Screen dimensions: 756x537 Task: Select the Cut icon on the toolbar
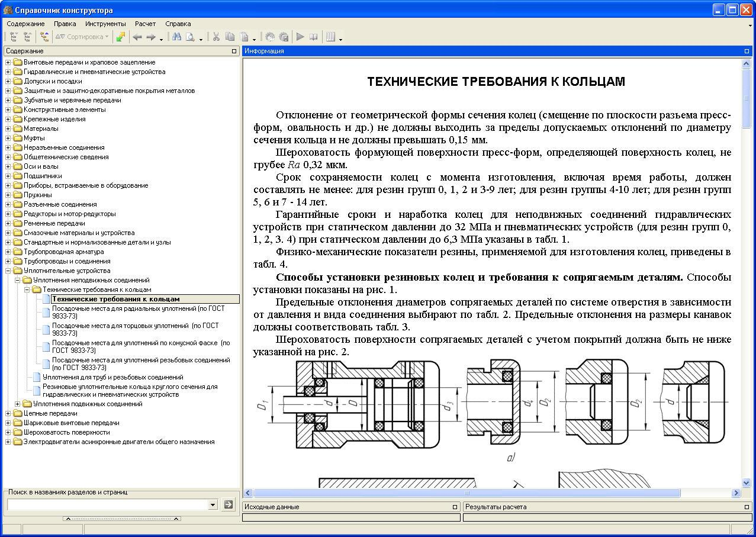coord(215,37)
